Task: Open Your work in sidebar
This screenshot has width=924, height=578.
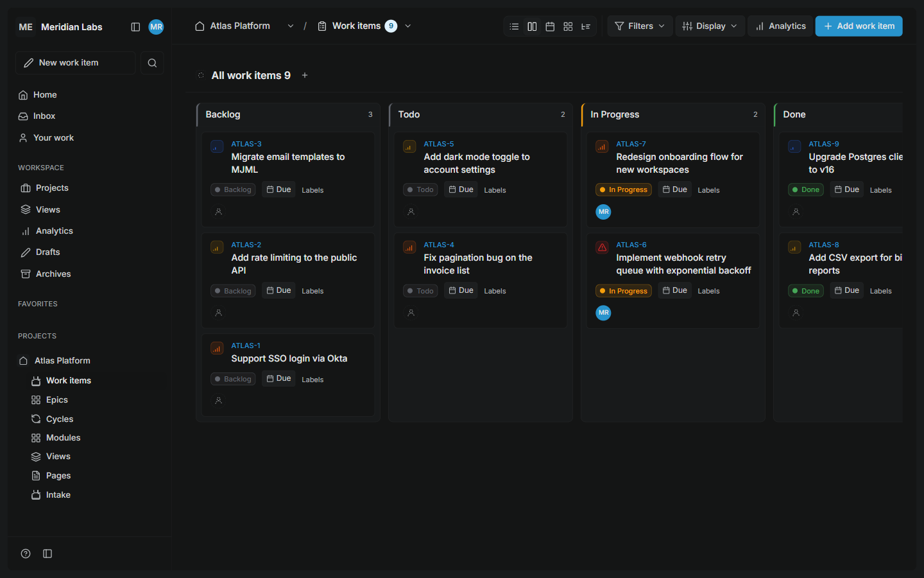Action: 53,138
